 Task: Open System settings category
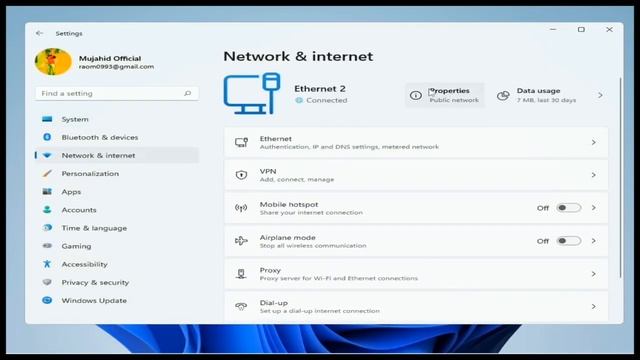tap(117, 119)
